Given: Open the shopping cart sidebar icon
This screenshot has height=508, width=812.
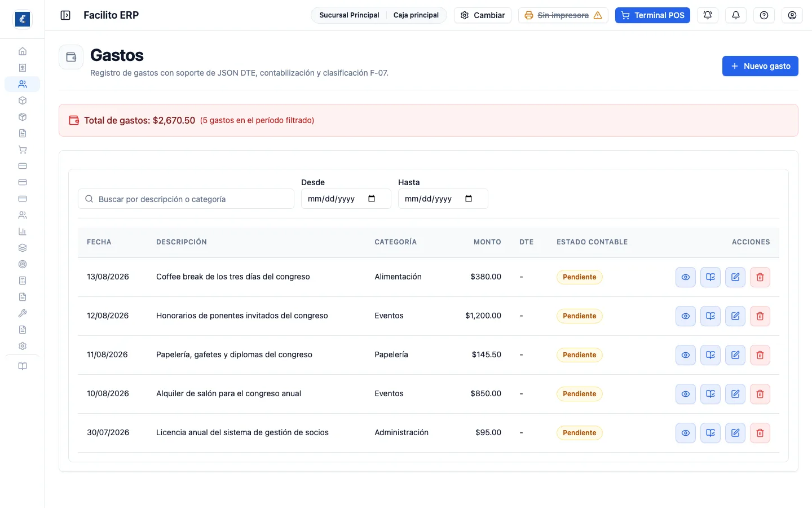Looking at the screenshot, I should 23,150.
